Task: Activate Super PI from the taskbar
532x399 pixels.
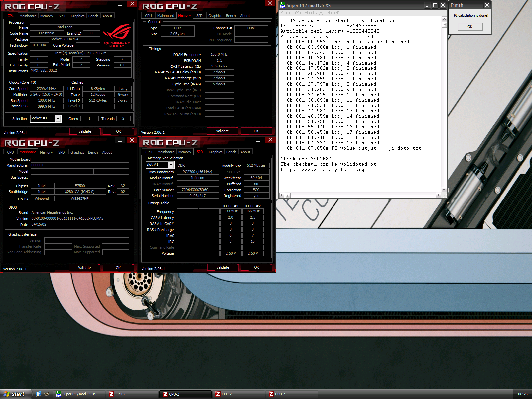Action: (79, 394)
